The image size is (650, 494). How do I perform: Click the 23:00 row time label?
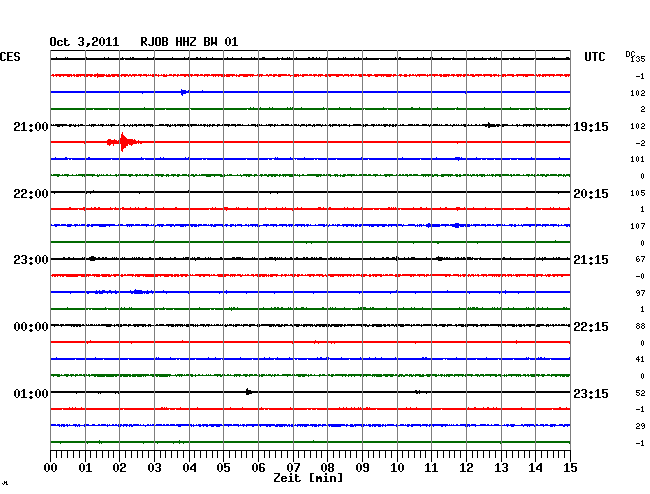[31, 260]
